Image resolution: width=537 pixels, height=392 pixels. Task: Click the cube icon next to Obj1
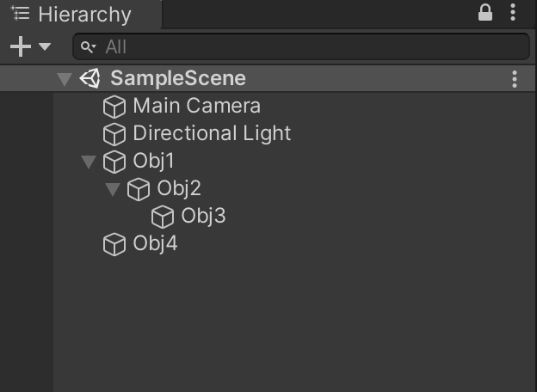[x=114, y=162]
